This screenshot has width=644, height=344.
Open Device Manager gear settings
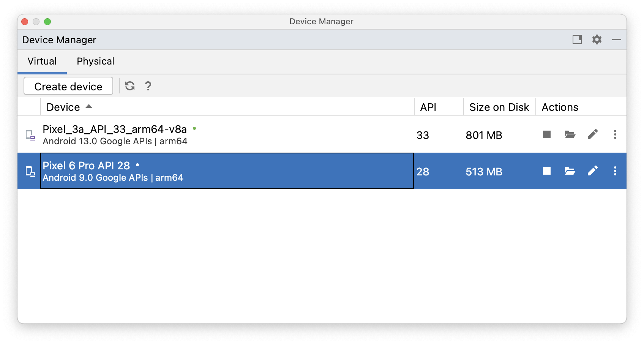coord(597,39)
